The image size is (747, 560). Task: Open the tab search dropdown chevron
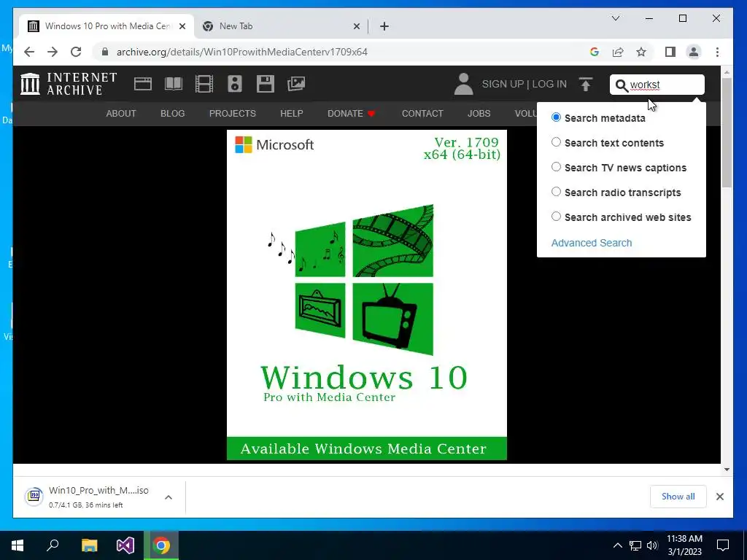(x=616, y=18)
